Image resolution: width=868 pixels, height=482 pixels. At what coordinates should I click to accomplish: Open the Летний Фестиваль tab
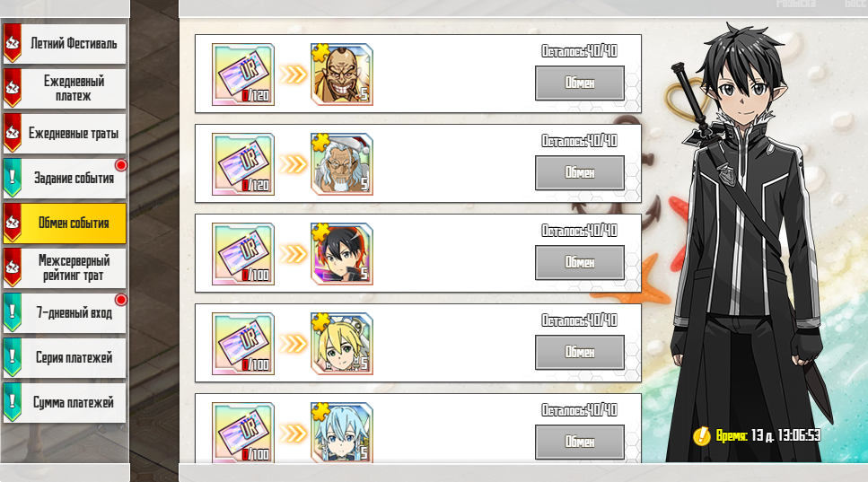(x=65, y=44)
